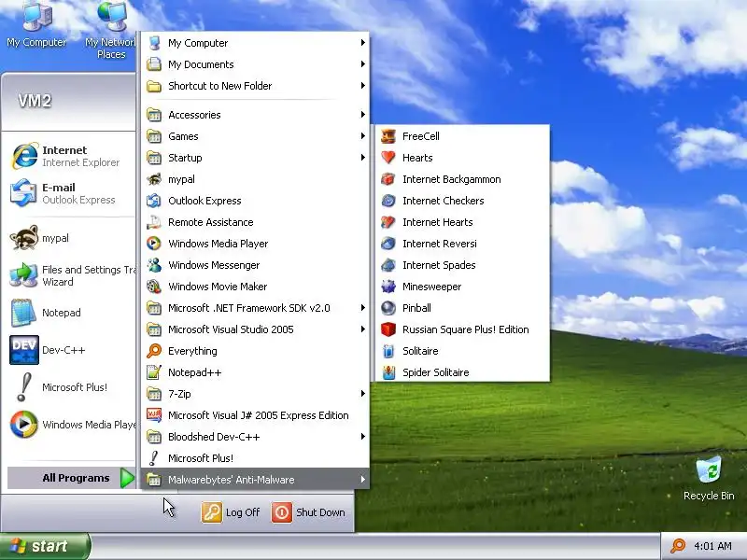Screen dimensions: 747x560
Task: Click the Internet Spades icon
Action: [388, 265]
